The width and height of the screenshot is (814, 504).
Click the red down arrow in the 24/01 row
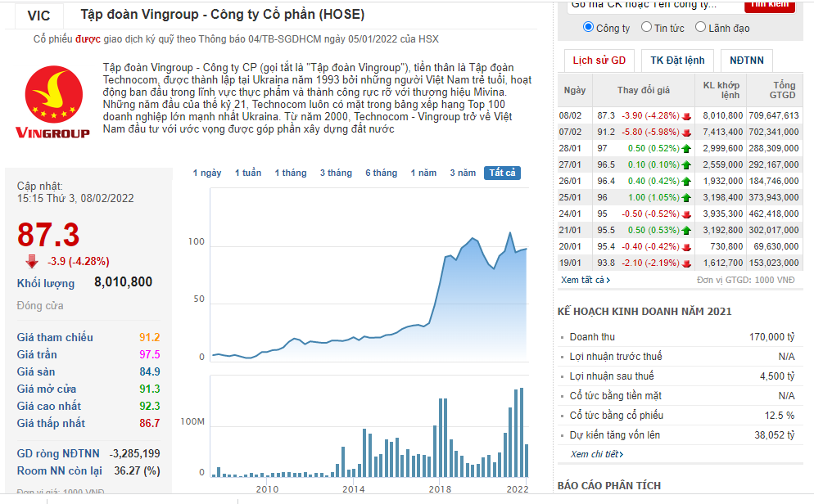(687, 214)
